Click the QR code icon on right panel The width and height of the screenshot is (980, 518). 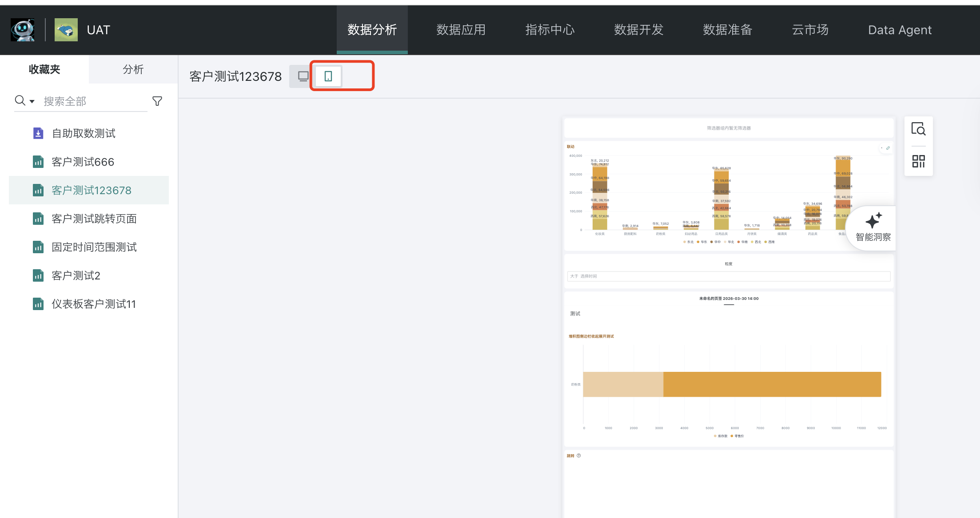coord(918,161)
